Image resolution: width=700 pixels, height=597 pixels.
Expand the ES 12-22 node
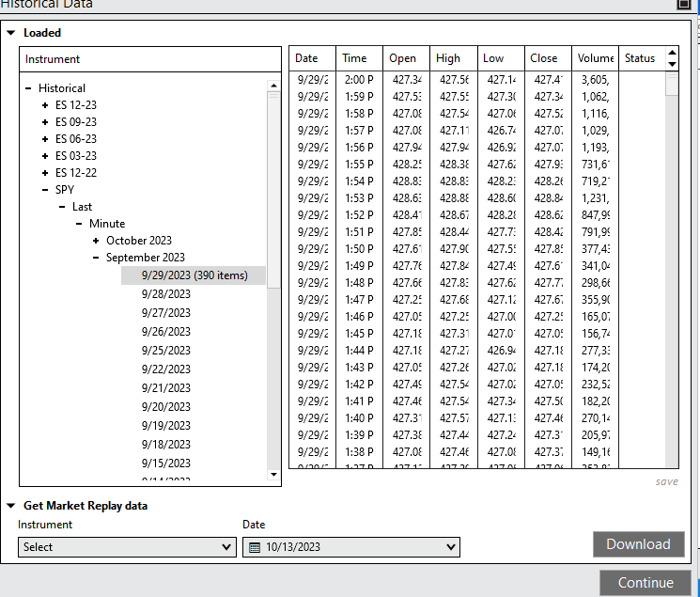point(45,173)
